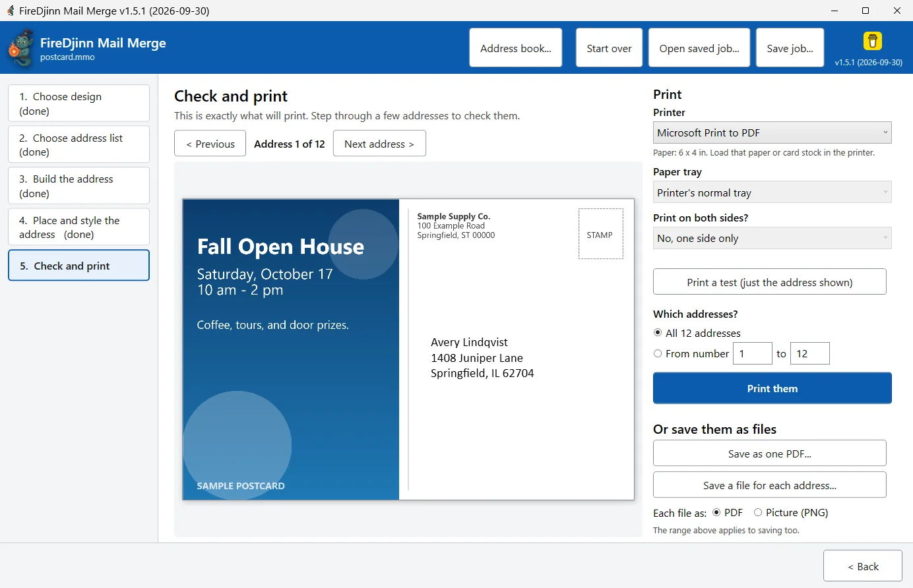Click the Avery Lindqvist recipient address
The width and height of the screenshot is (913, 588).
coord(482,357)
